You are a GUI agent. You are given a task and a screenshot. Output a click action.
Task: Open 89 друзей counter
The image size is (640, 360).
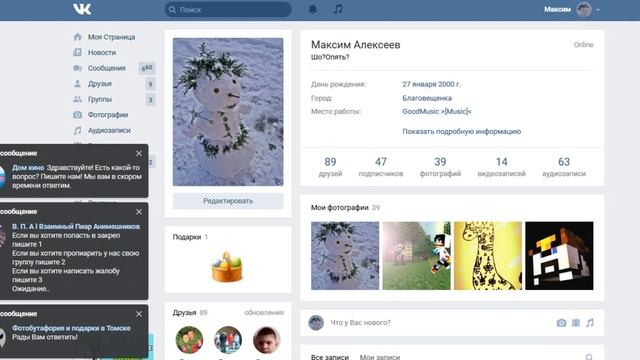330,167
